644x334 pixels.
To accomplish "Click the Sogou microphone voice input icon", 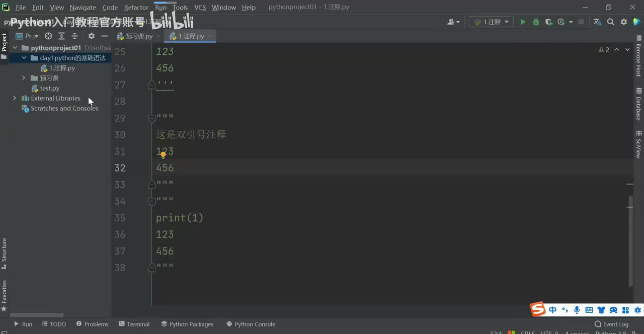I will point(577,310).
